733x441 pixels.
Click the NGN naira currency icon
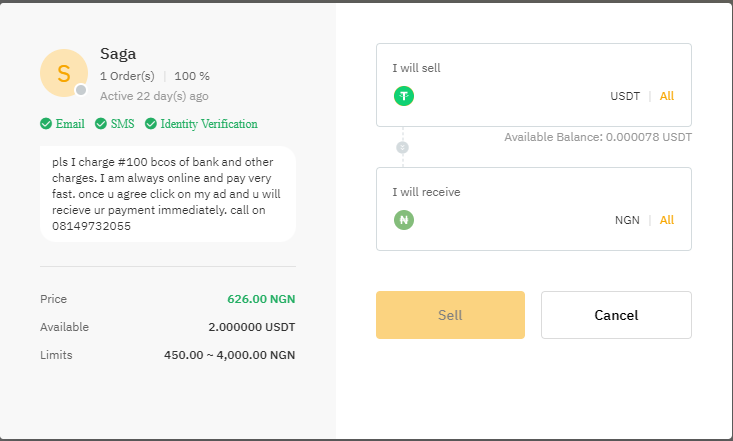404,220
